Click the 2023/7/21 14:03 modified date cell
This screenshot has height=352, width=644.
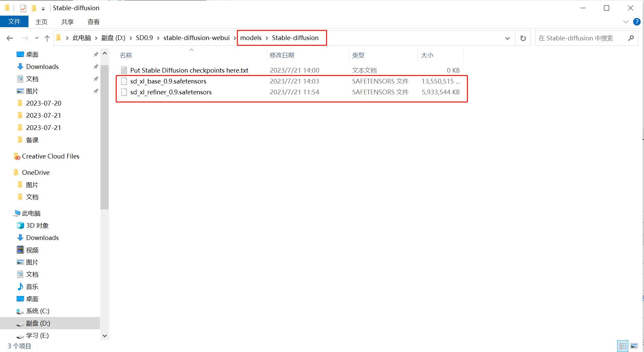pos(294,81)
